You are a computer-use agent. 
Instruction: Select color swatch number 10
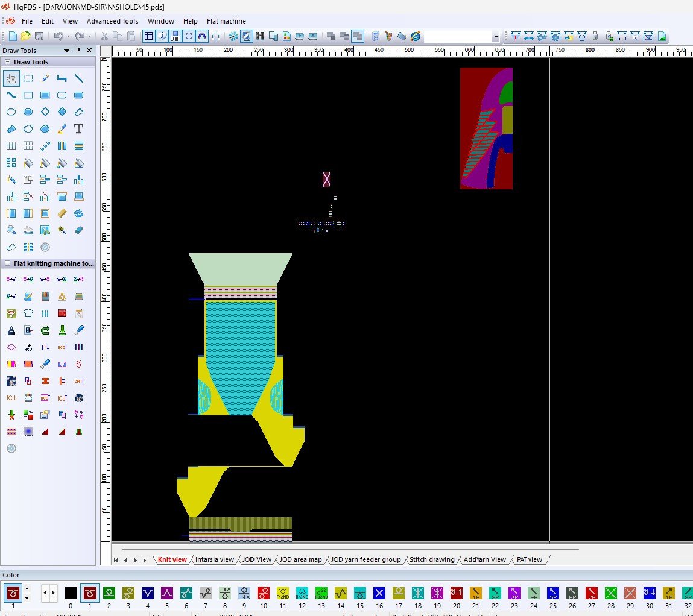[x=264, y=593]
